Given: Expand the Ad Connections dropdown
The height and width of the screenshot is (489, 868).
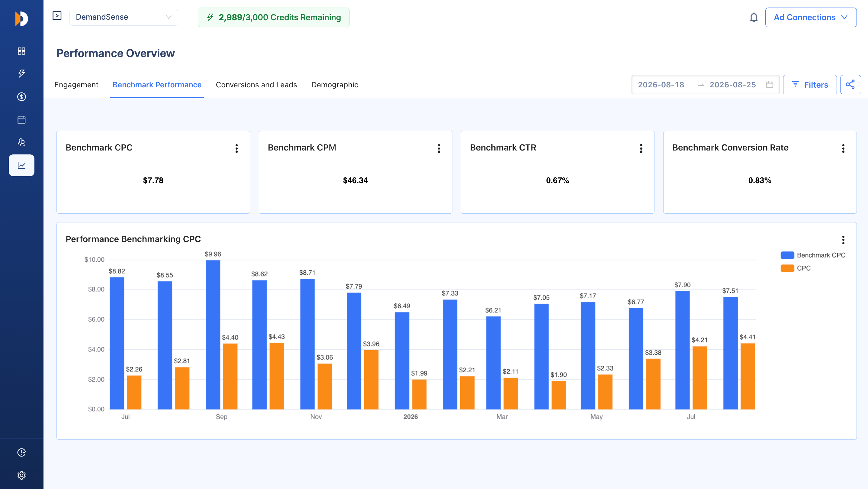Looking at the screenshot, I should [811, 17].
